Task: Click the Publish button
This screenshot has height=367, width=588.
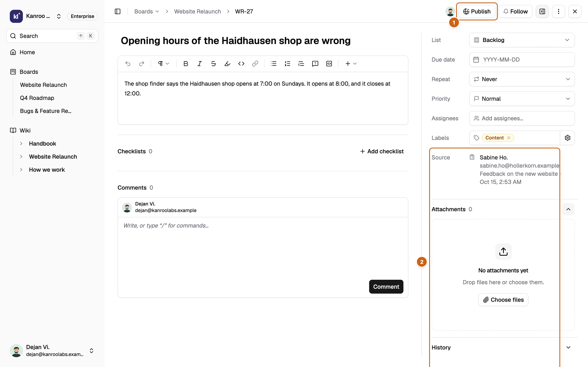Action: click(477, 11)
